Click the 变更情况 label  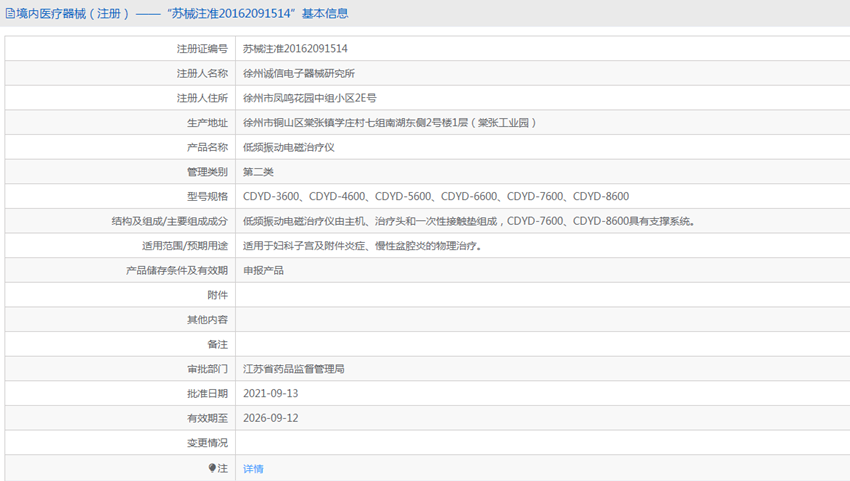[208, 443]
